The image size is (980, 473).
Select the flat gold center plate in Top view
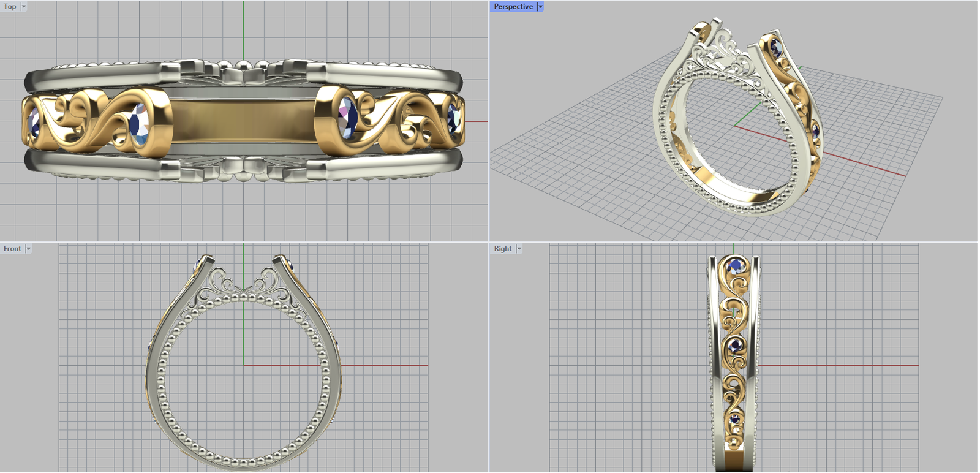(x=243, y=120)
